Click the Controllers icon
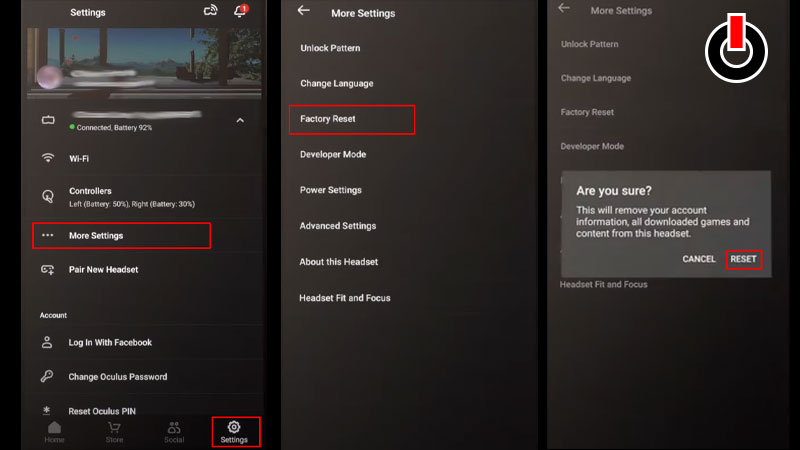The width and height of the screenshot is (800, 450). click(48, 196)
